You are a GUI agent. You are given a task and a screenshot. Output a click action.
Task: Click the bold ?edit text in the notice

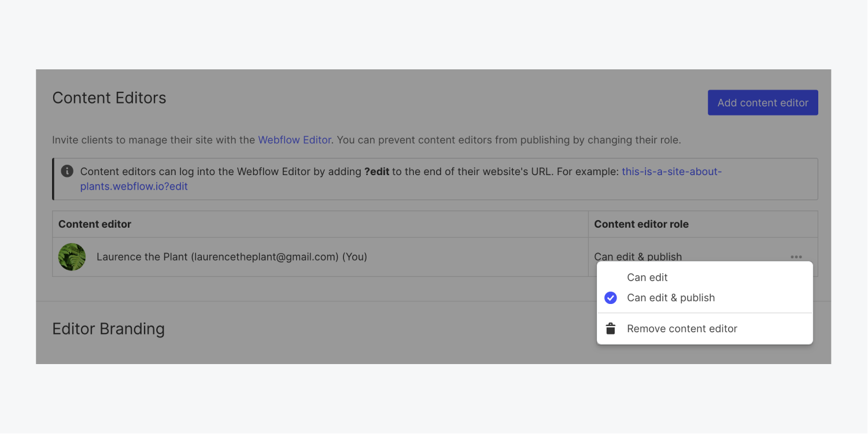click(x=376, y=172)
